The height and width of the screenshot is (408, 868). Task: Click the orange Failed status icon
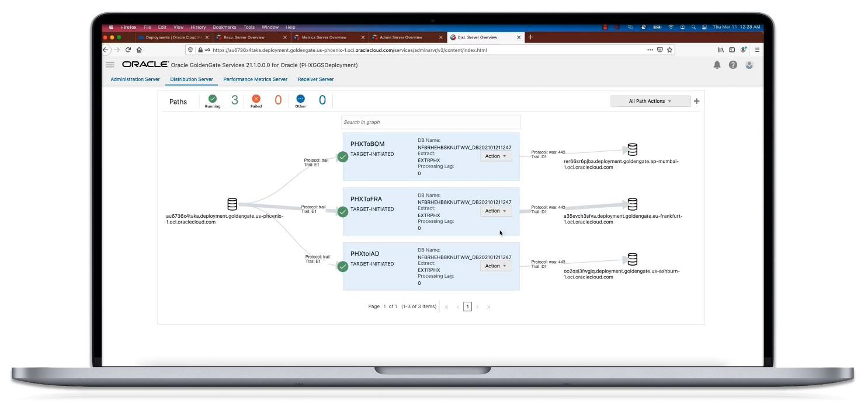256,99
